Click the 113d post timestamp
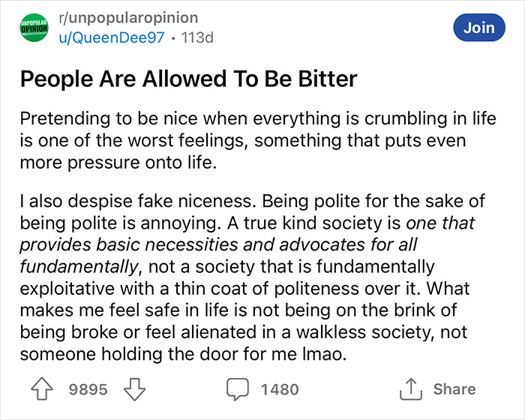Image resolution: width=525 pixels, height=420 pixels. click(x=197, y=37)
